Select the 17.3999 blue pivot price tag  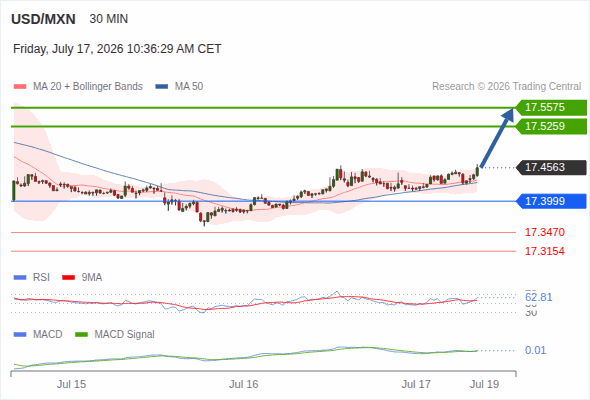tap(551, 201)
